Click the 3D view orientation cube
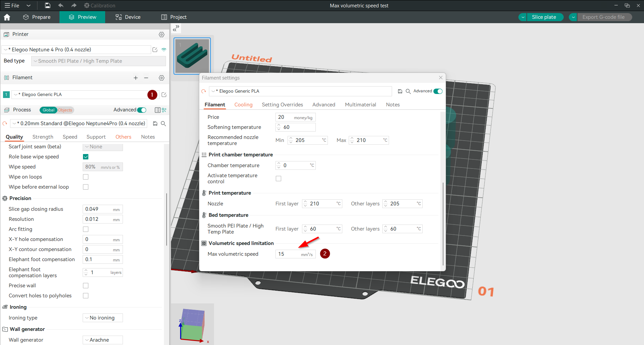644x345 pixels. pos(192,325)
